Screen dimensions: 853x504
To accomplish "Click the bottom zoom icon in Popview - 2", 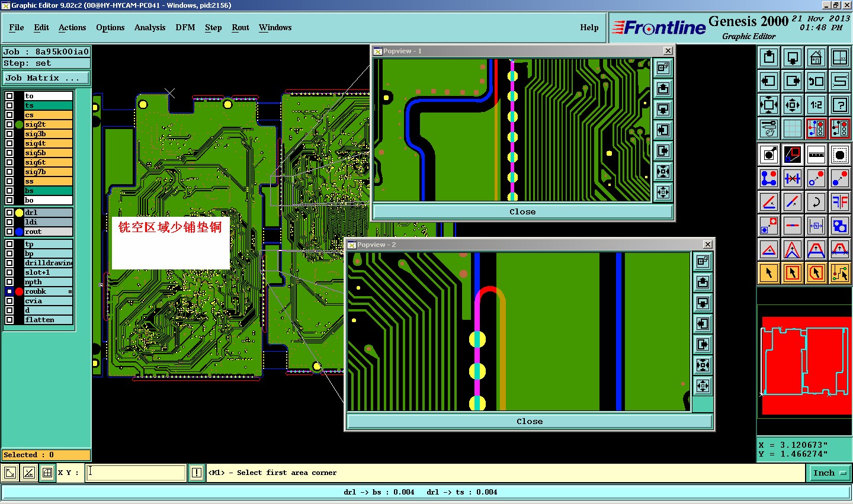I will tap(703, 386).
